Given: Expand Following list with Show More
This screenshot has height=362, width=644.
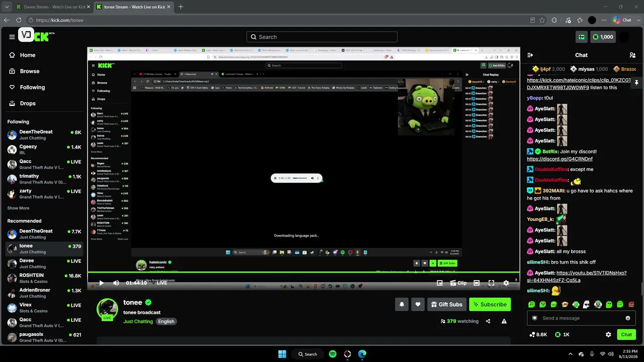Looking at the screenshot, I should point(18,208).
